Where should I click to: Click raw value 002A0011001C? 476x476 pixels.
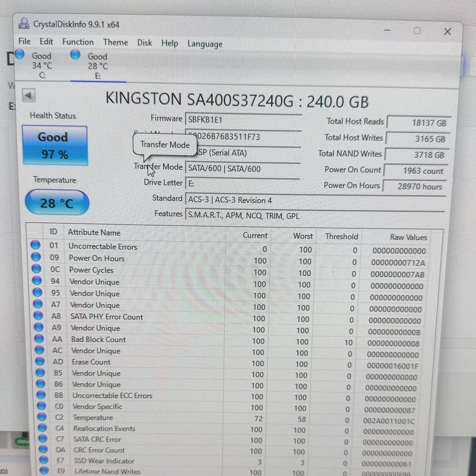click(x=389, y=421)
